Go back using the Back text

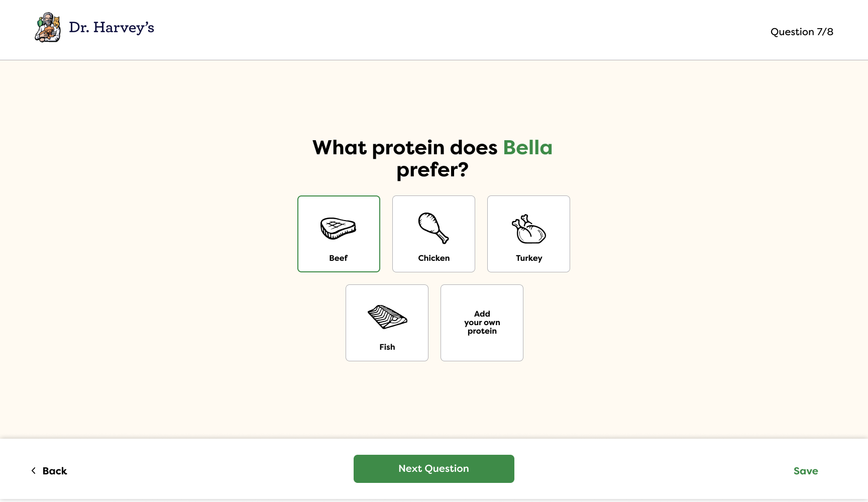click(x=55, y=471)
